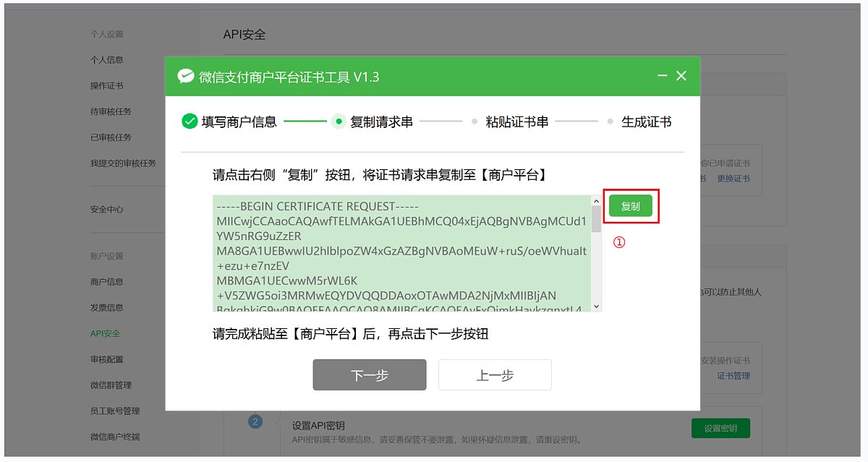Click the 账户设置 sidebar section header
868x462 pixels.
(107, 256)
